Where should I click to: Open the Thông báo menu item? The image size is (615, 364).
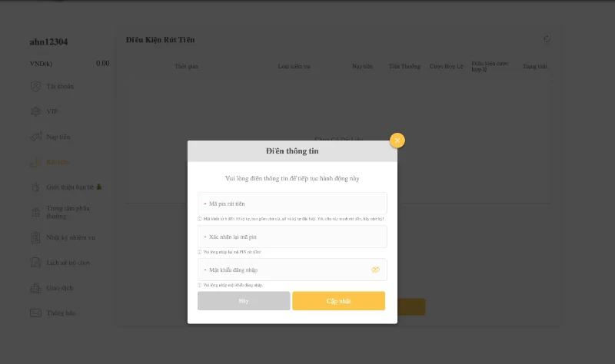click(61, 313)
